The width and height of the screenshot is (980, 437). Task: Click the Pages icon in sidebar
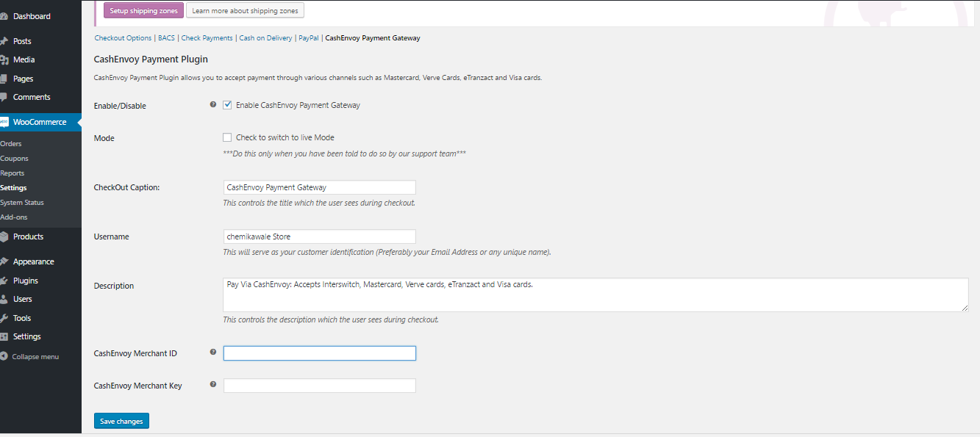pyautogui.click(x=4, y=79)
